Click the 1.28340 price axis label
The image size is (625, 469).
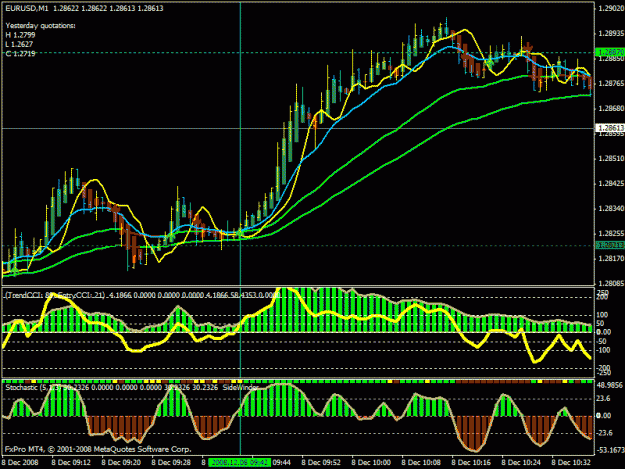pos(611,209)
